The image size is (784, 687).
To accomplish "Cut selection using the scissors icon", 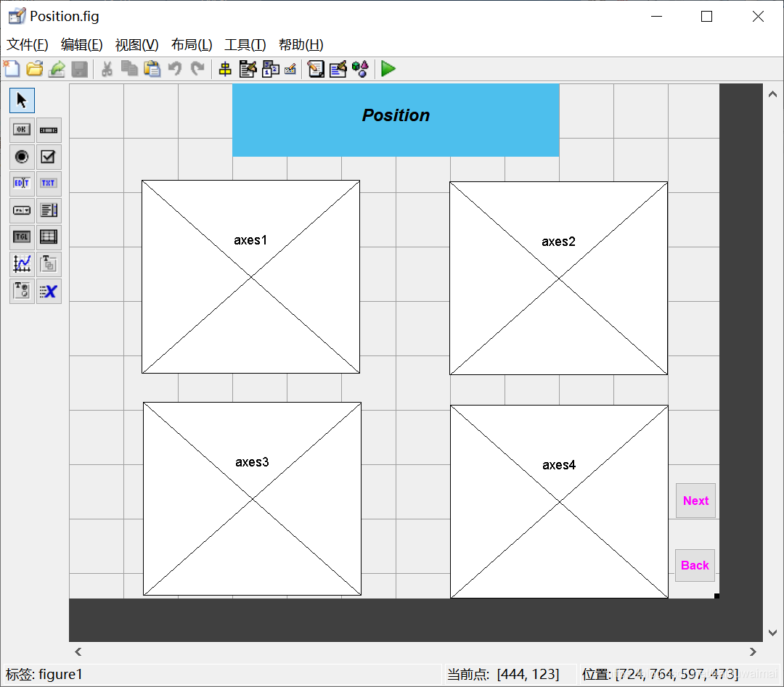I will click(107, 69).
